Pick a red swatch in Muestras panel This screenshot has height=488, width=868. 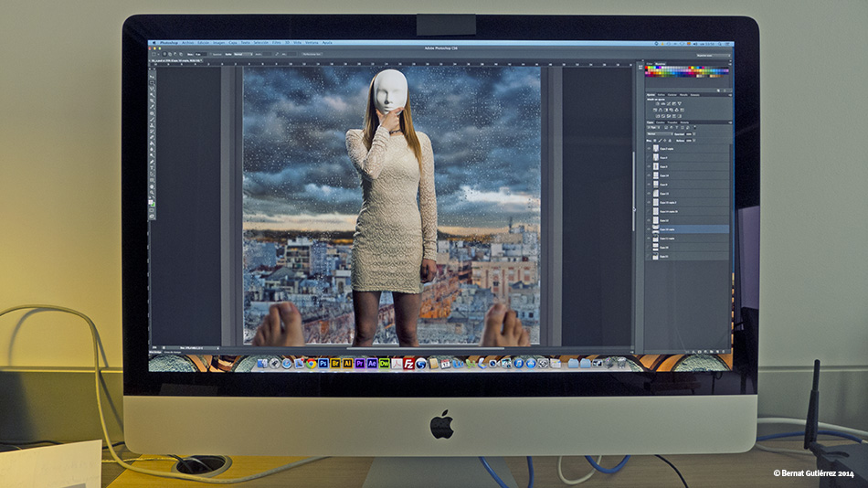[x=646, y=68]
